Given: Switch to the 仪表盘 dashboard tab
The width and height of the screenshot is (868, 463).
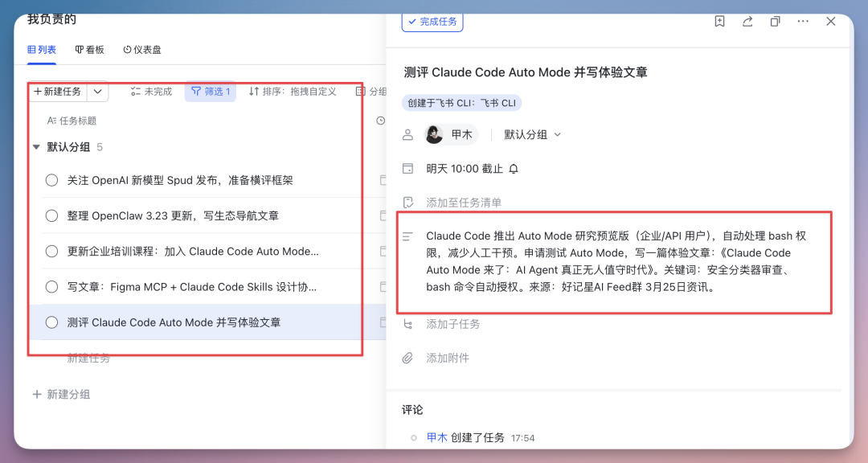Looking at the screenshot, I should 142,49.
